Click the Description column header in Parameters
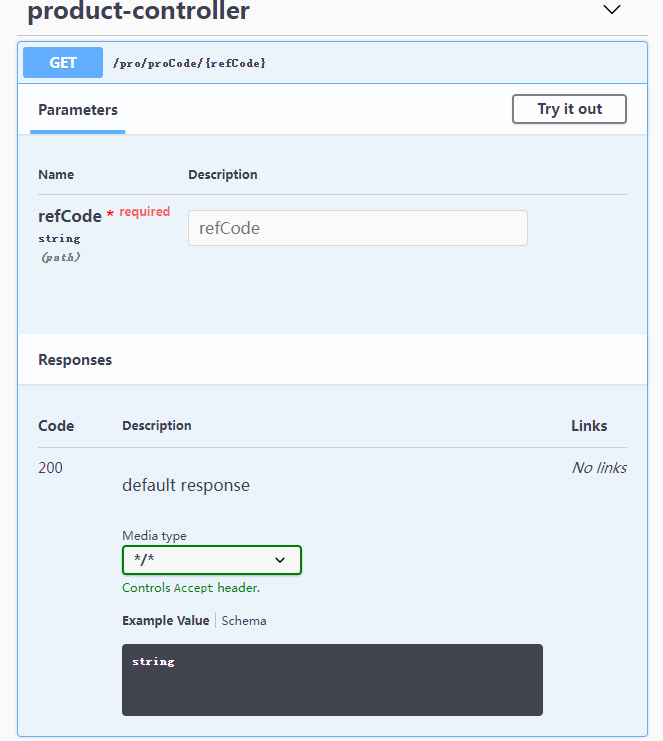The height and width of the screenshot is (741, 663). tap(223, 174)
